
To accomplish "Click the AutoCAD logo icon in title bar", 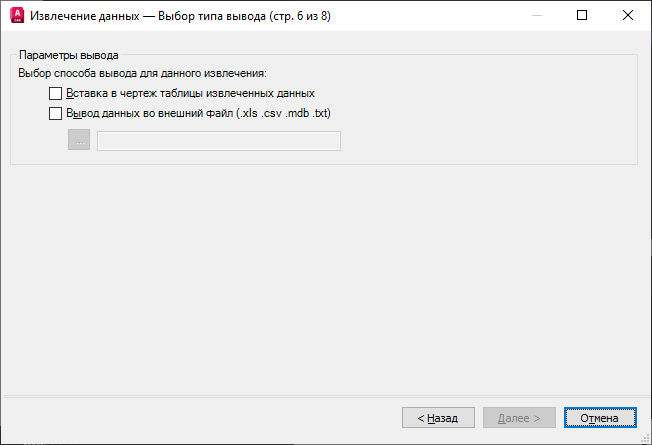I will click(17, 15).
